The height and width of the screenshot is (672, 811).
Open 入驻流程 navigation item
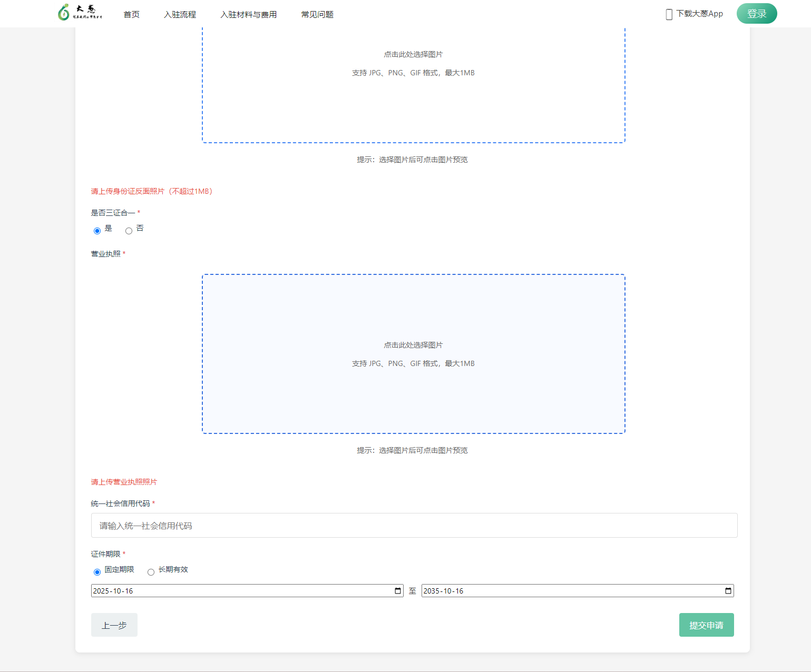(x=180, y=15)
